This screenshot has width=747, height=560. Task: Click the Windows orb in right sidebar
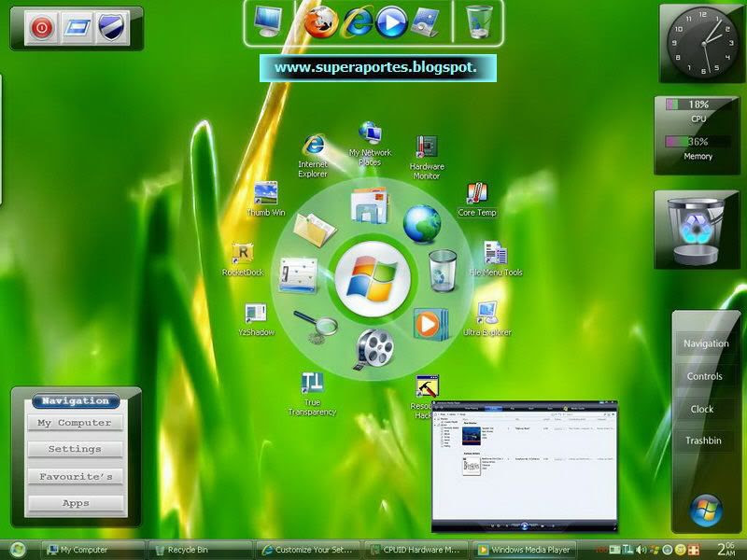(706, 511)
